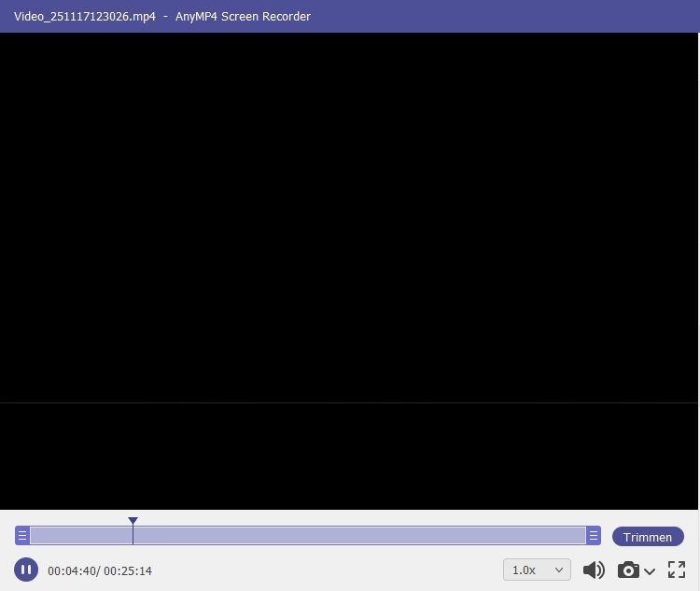Pause the video playback
The width and height of the screenshot is (700, 591).
coord(26,570)
